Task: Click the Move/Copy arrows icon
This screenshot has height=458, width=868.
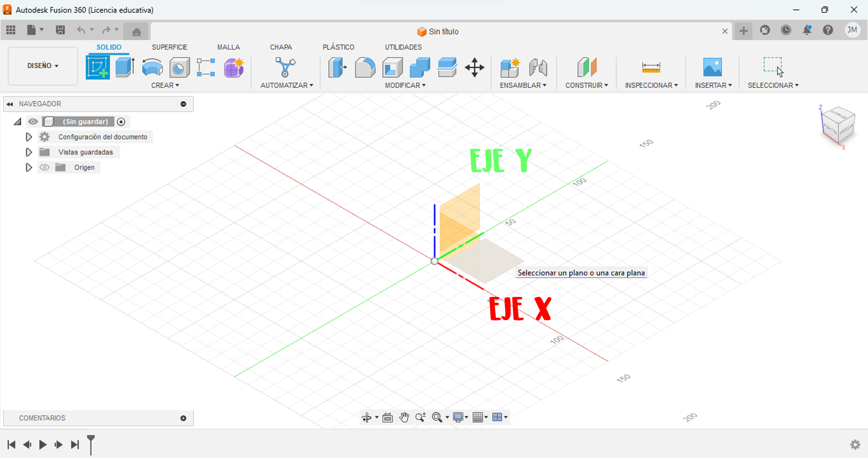Action: pos(474,68)
